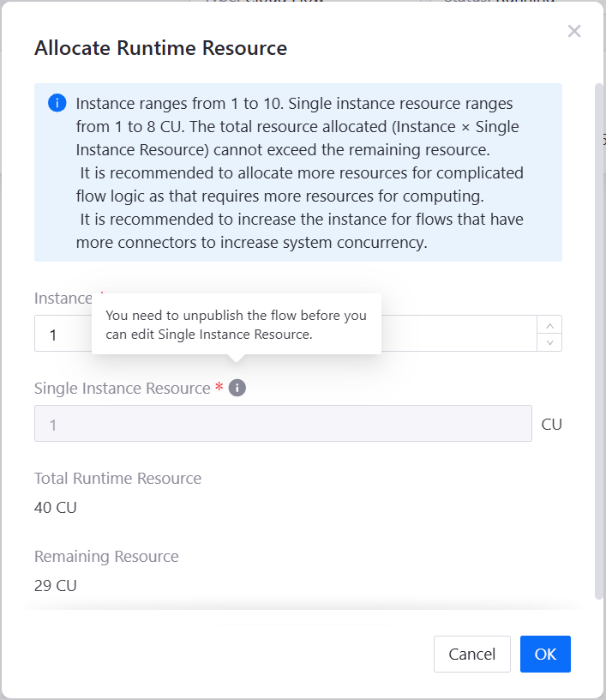Image resolution: width=606 pixels, height=700 pixels.
Task: Click the blue info icon in banner
Action: point(57,104)
